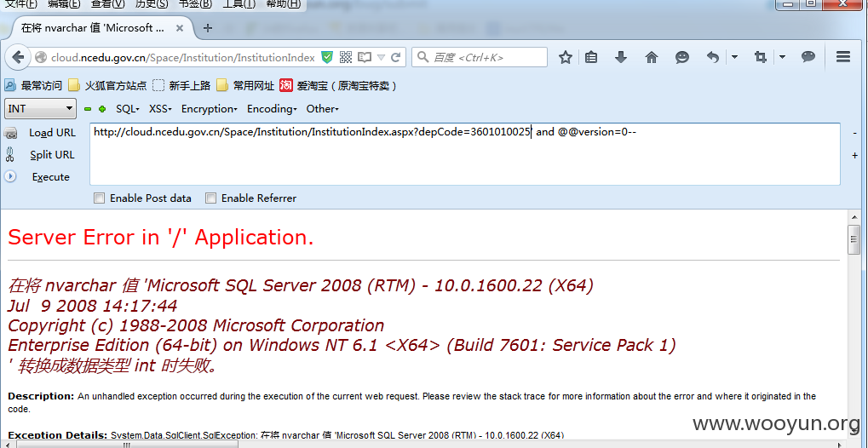The width and height of the screenshot is (868, 448).
Task: Open the 火狐官方站点 bookmark folder
Action: point(107,85)
